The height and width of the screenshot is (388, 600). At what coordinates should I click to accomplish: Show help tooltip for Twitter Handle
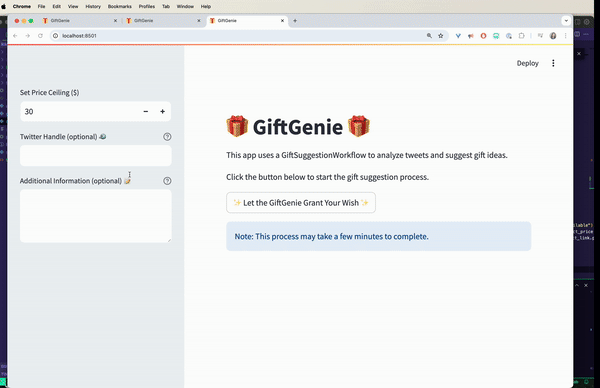point(167,137)
